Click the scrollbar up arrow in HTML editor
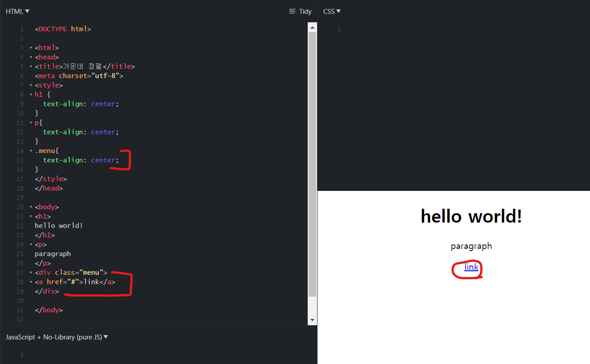The image size is (590, 364). [x=312, y=27]
